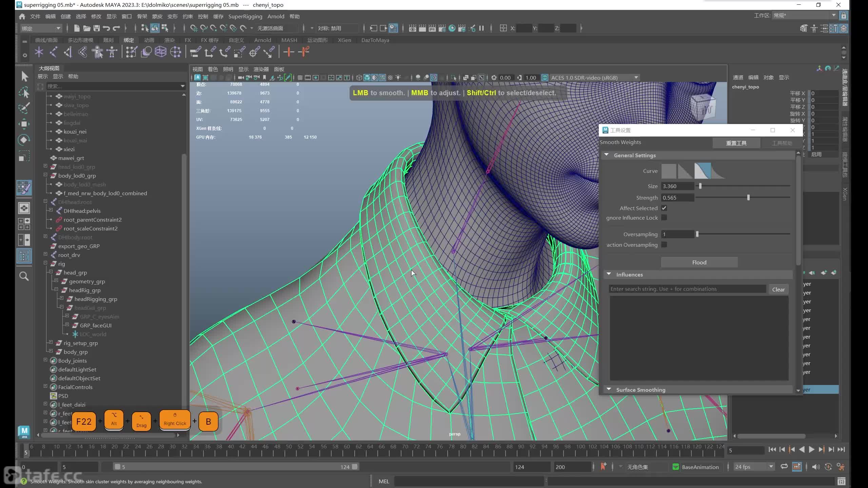The width and height of the screenshot is (868, 488).
Task: Click the New Scene file icon
Action: click(x=77, y=28)
